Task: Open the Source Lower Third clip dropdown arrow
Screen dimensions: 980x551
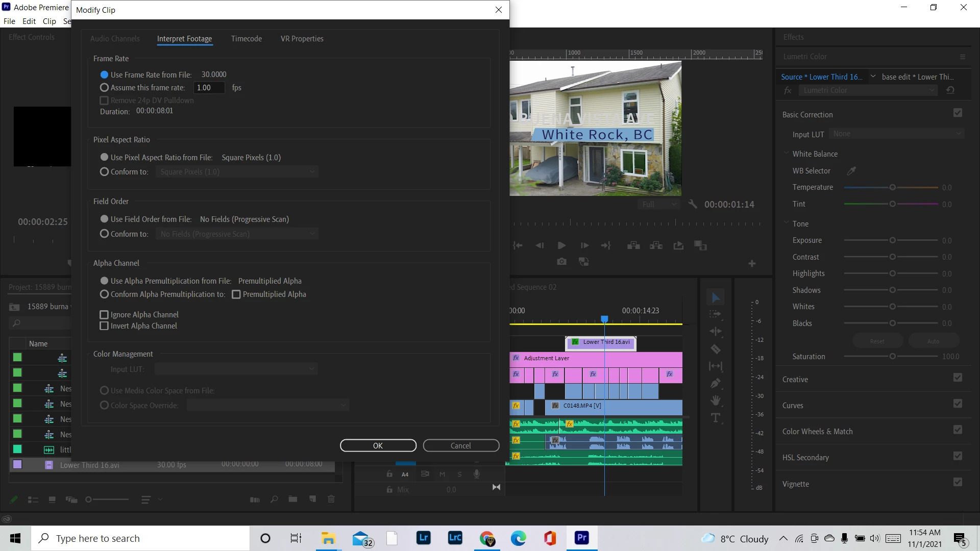Action: pyautogui.click(x=873, y=77)
